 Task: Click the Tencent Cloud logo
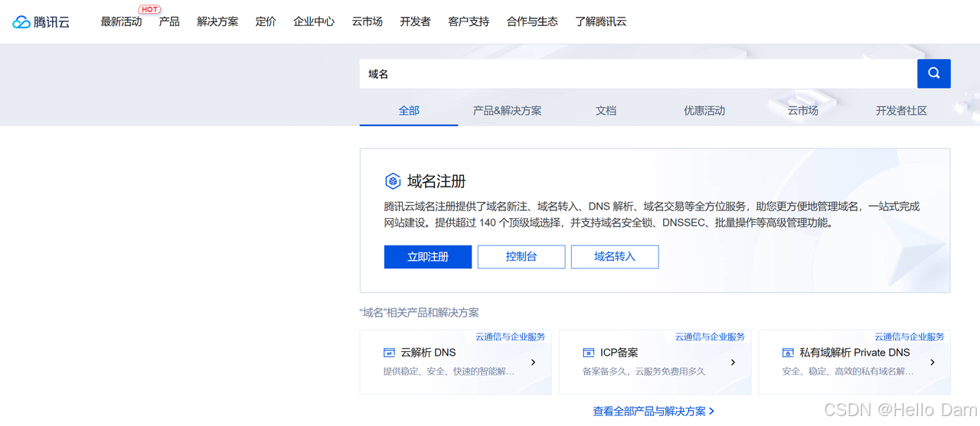[41, 22]
